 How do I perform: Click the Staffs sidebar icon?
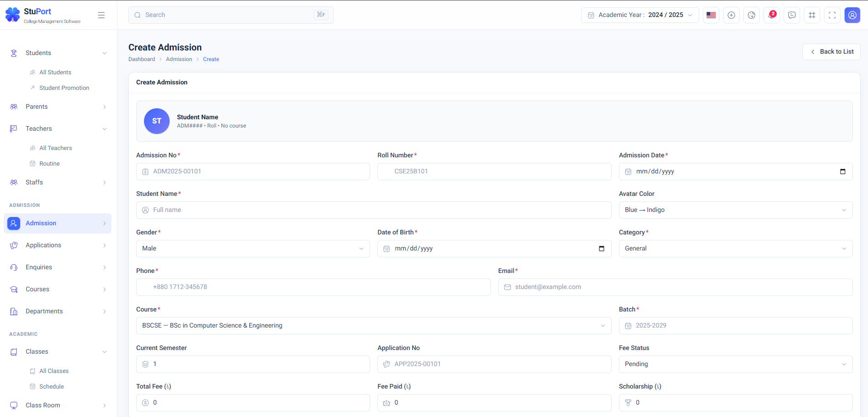pos(14,183)
